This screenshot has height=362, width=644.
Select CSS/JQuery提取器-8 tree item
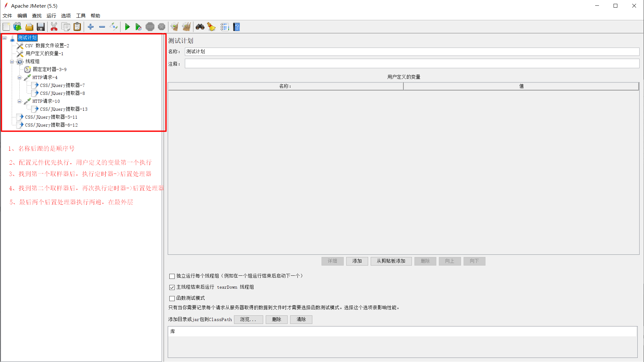point(62,93)
